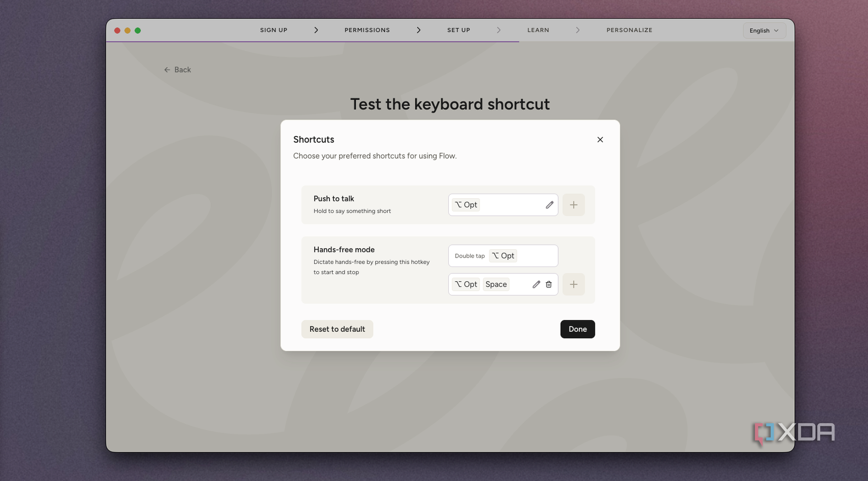Edit the Push to talk shortcut pencil
Image resolution: width=868 pixels, height=481 pixels.
click(549, 205)
